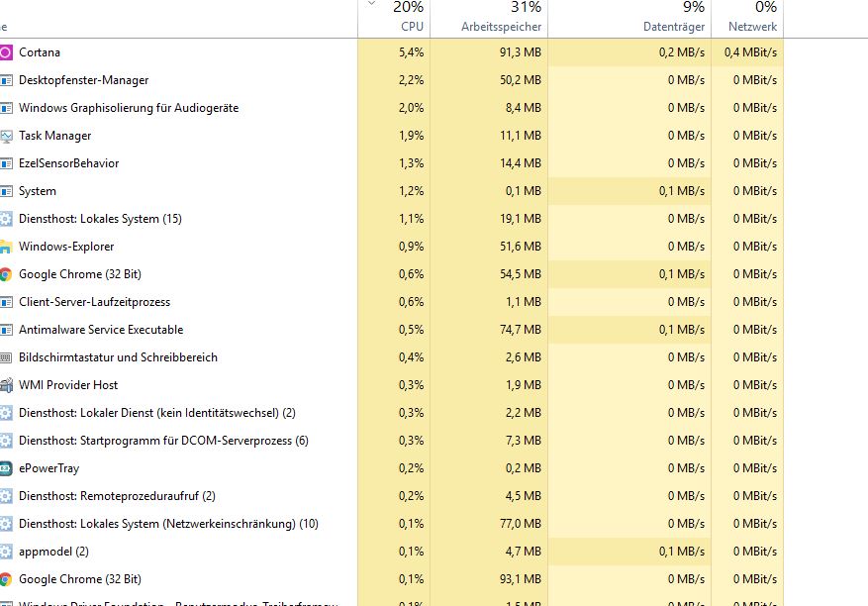Select Diensthost: Startprogramm für DCOM-Serverprozess
This screenshot has width=868, height=606.
tap(391, 441)
